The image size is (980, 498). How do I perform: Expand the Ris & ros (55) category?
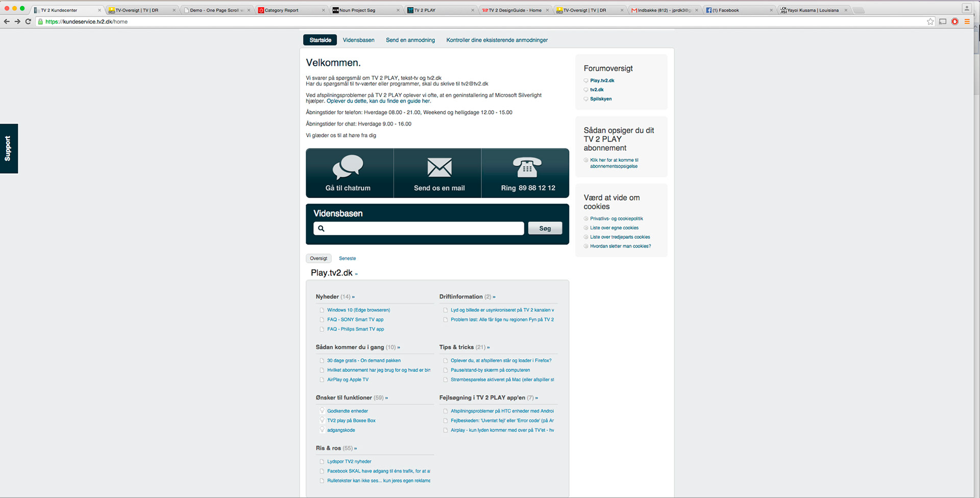tap(336, 448)
